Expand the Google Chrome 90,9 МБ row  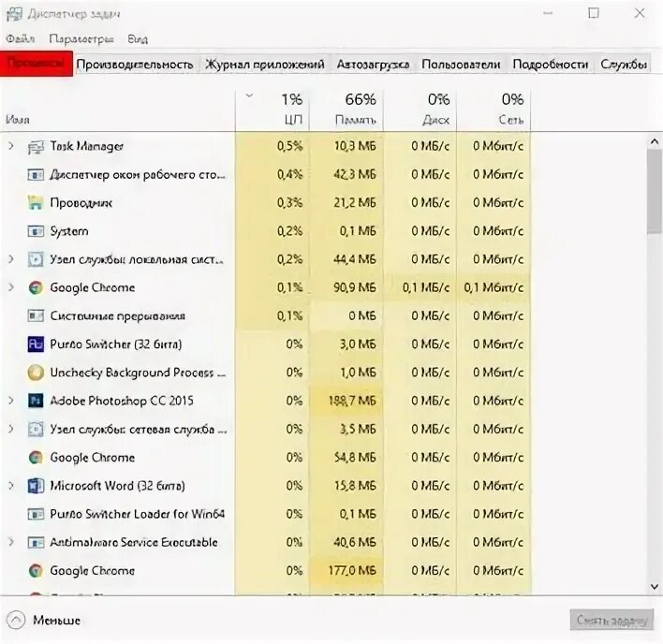11,287
